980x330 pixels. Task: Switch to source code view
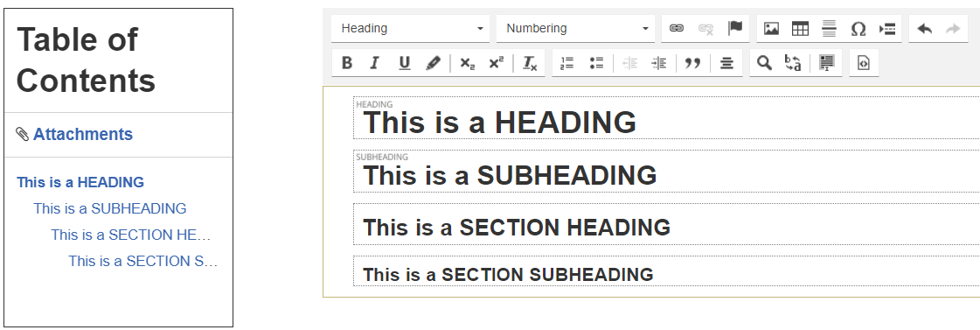864,63
